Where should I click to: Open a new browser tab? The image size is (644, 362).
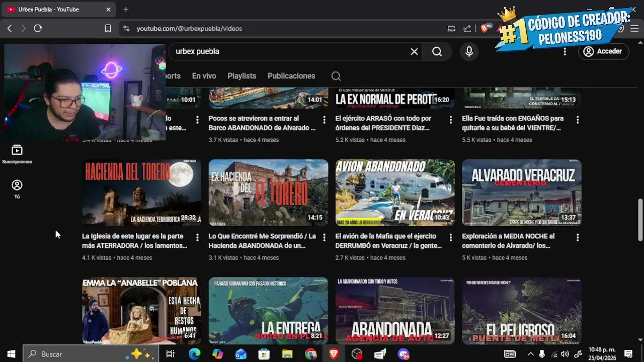pyautogui.click(x=126, y=9)
